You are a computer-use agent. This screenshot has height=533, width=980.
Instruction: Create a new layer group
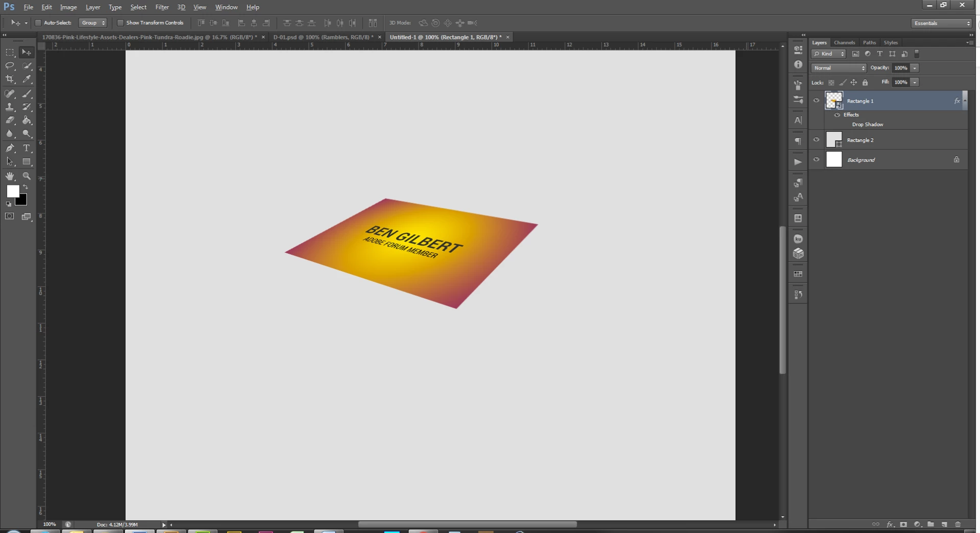coord(930,524)
